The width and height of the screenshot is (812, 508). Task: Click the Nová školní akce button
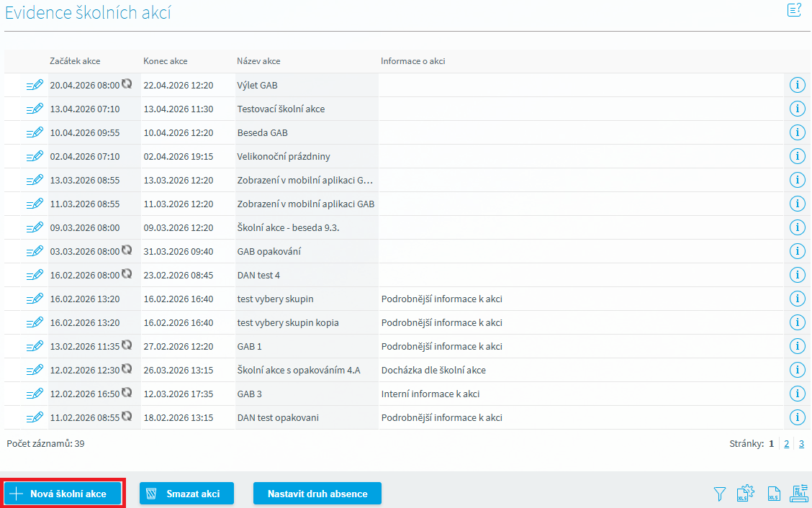(64, 494)
